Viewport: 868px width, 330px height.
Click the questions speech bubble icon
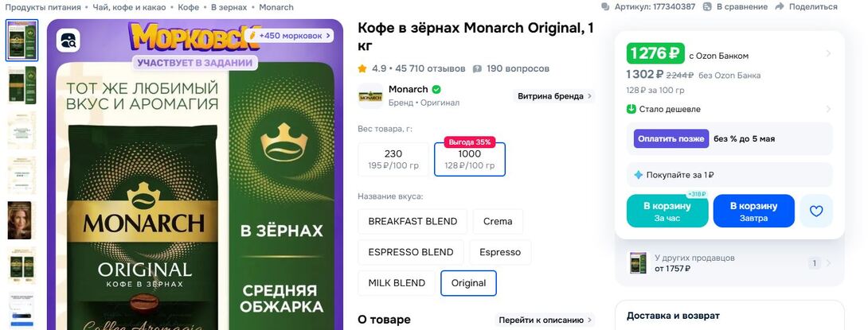tap(477, 68)
